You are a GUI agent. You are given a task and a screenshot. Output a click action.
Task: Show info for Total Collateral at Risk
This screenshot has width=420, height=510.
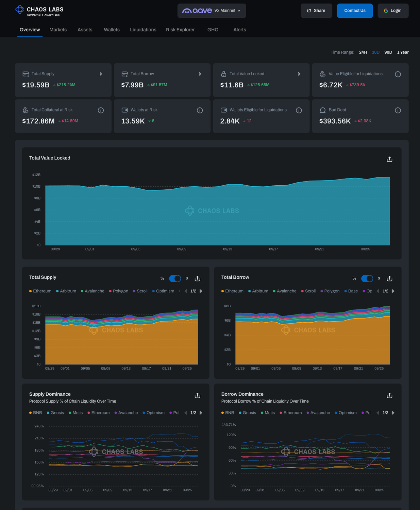tap(101, 111)
